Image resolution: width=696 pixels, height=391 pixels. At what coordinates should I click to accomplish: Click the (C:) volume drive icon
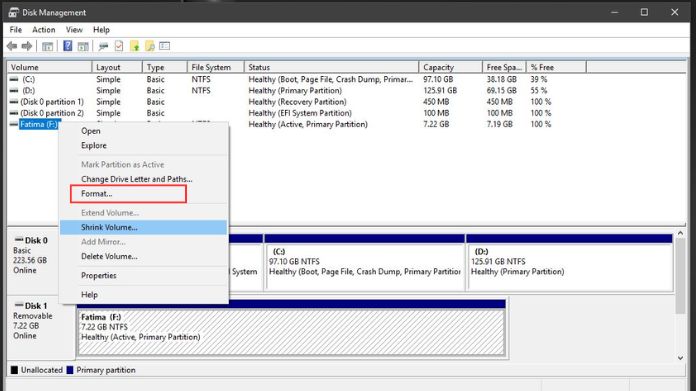pyautogui.click(x=14, y=79)
